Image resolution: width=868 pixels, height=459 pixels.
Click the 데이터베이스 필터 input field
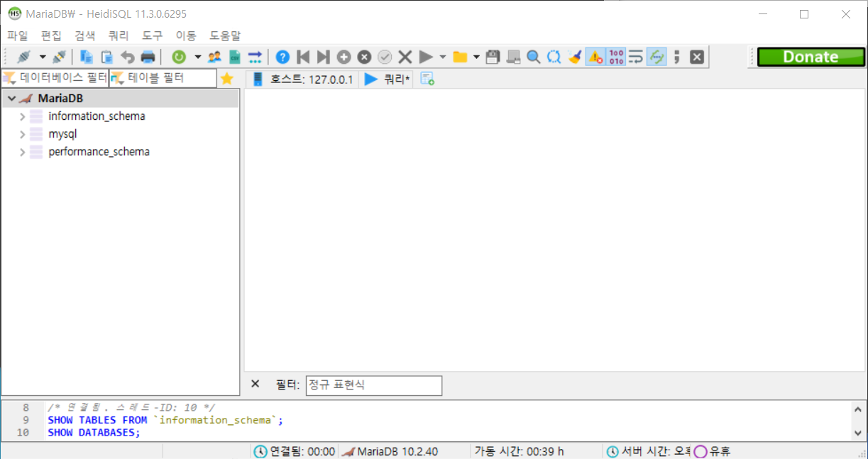click(55, 78)
